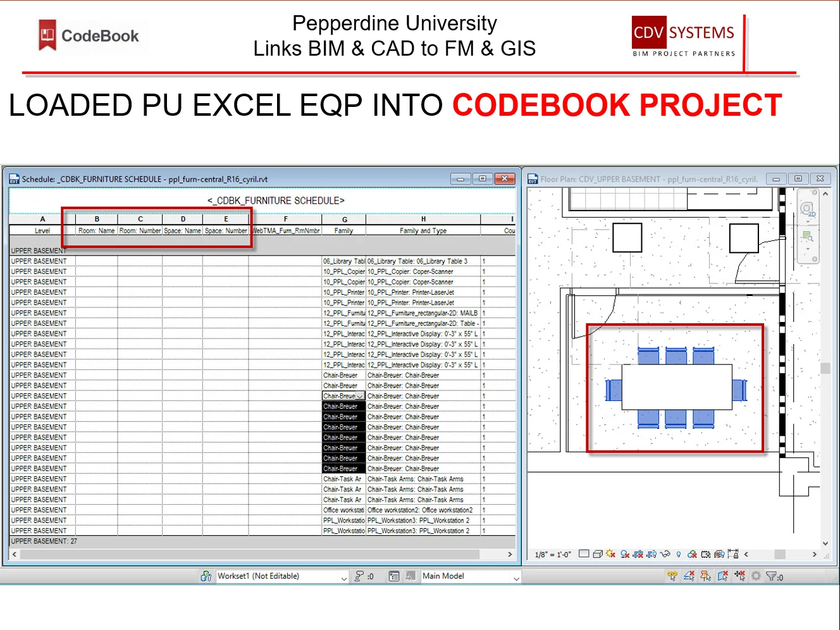This screenshot has width=840, height=630.
Task: Click floor plan vertical scroll down arrow
Action: [x=825, y=543]
